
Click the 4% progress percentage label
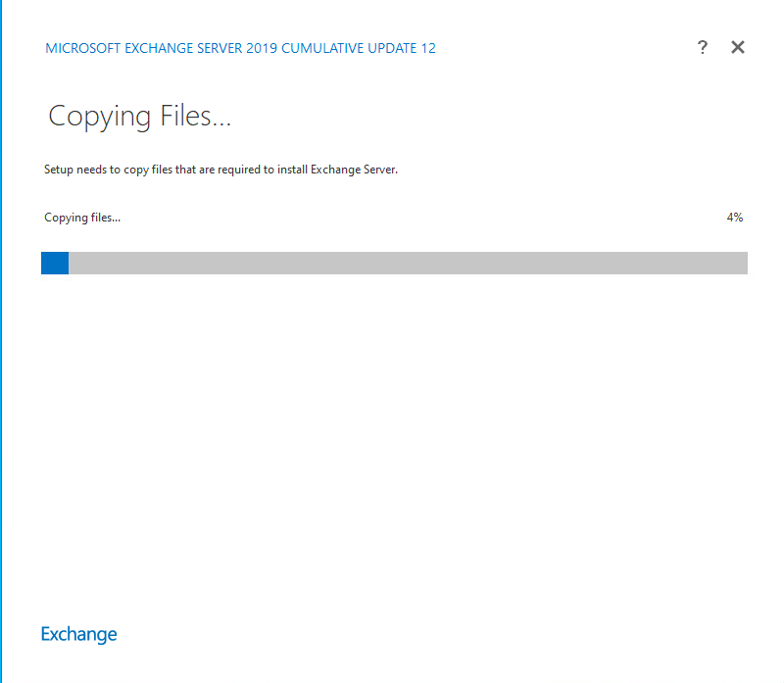pos(734,218)
